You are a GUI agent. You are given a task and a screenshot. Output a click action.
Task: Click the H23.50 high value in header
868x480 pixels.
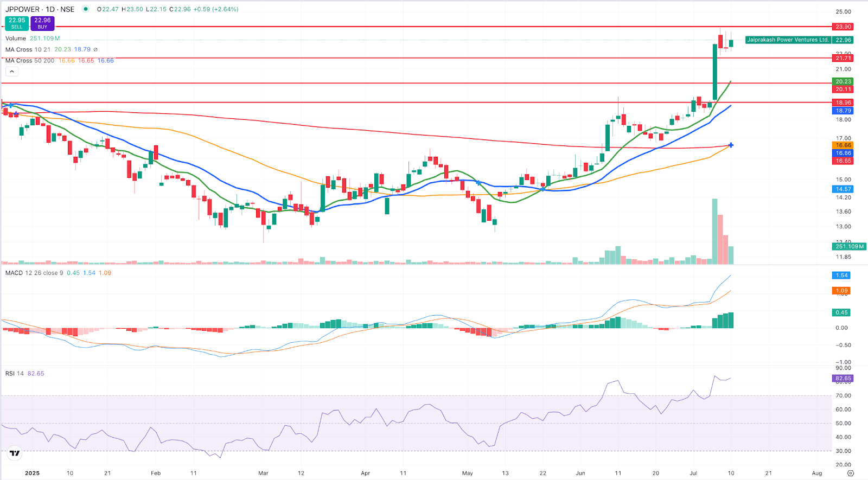[132, 9]
